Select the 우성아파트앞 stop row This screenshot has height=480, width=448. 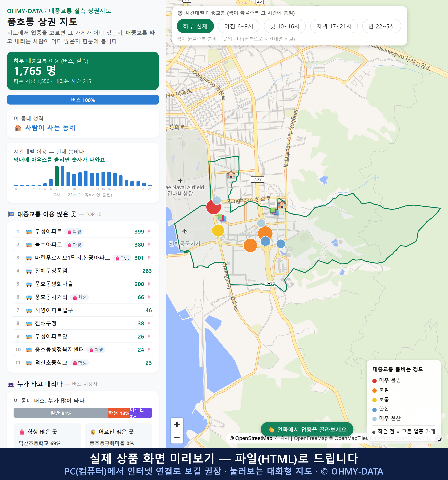[x=83, y=337]
